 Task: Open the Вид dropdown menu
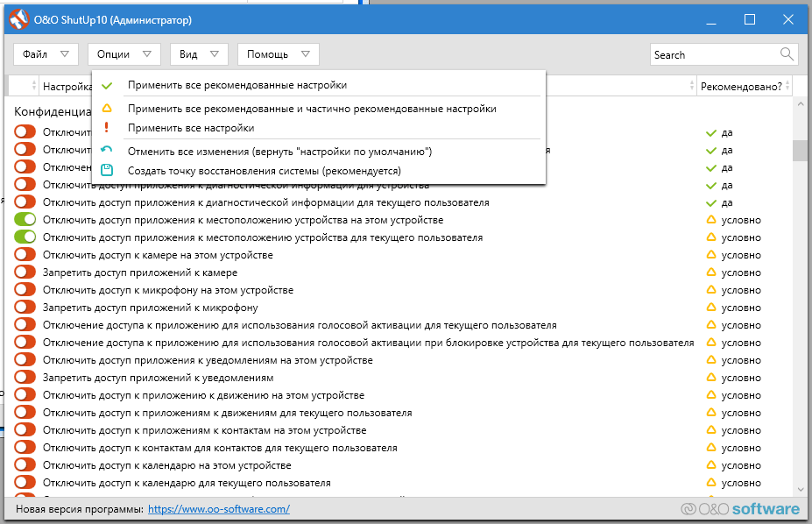[x=200, y=54]
